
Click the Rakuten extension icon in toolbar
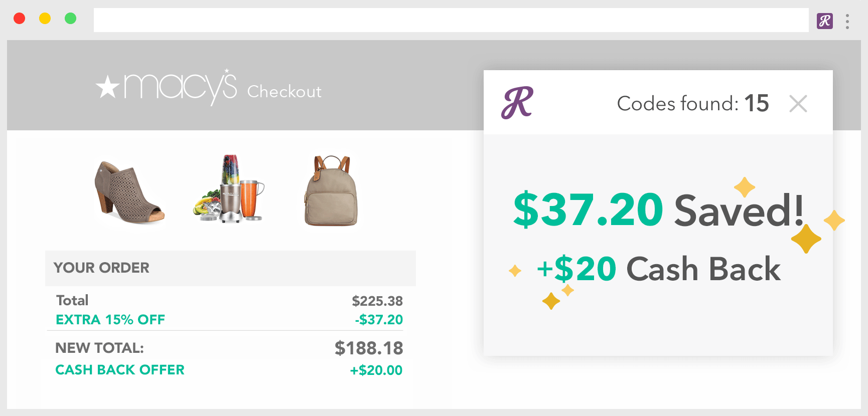click(825, 21)
